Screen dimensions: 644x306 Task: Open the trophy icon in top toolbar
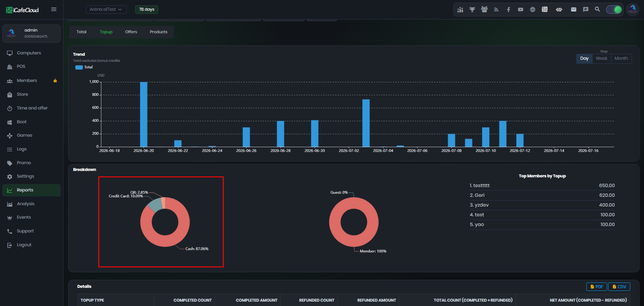(472, 9)
